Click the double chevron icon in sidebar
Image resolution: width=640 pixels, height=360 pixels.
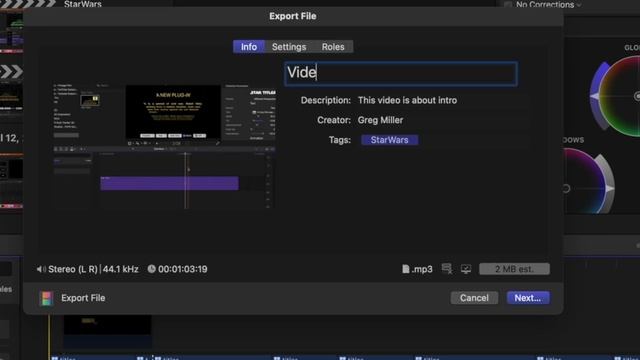11,71
